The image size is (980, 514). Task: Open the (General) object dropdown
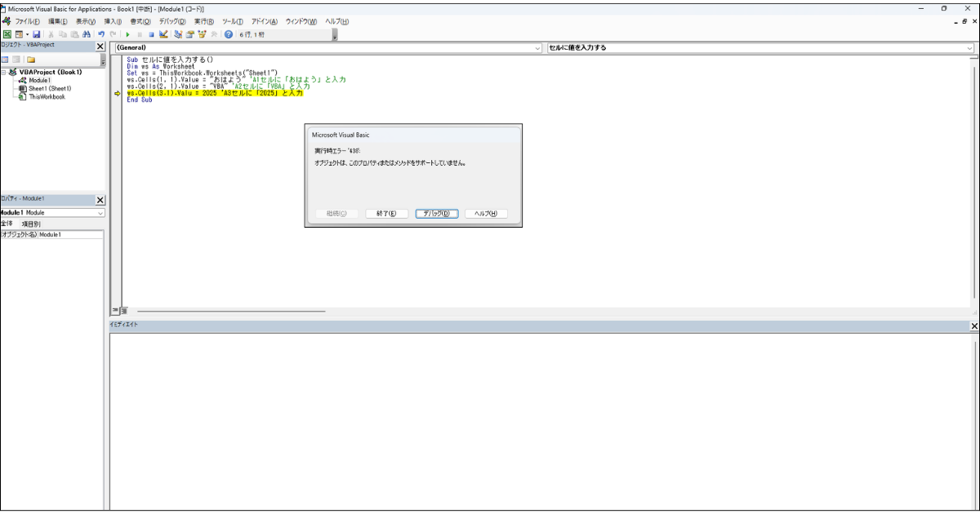[327, 48]
